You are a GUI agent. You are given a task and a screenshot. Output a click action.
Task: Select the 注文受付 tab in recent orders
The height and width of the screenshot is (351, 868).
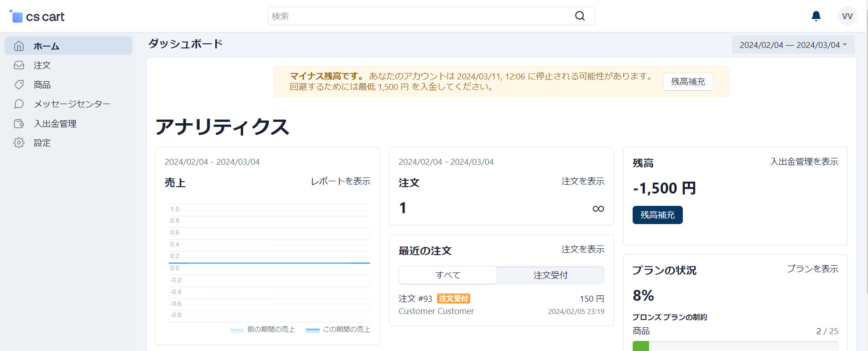551,275
